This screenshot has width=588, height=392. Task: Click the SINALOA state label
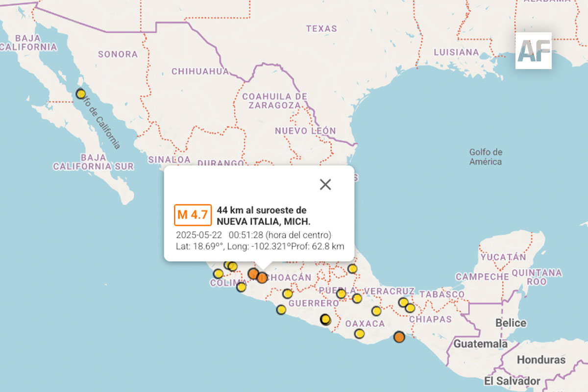169,159
